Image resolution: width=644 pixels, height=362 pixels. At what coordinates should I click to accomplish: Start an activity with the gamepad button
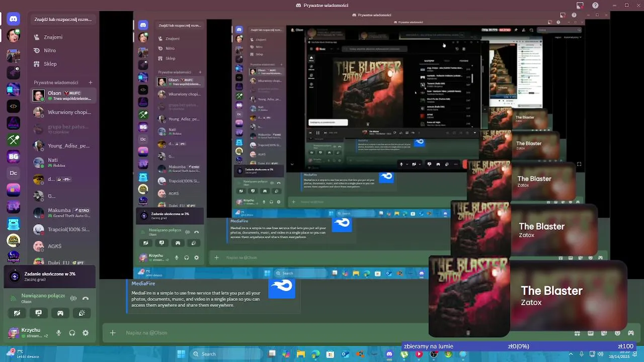point(60,313)
